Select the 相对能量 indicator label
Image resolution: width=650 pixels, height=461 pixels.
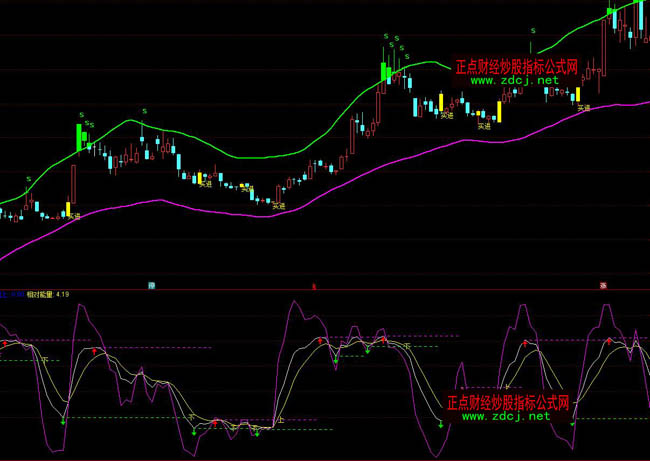[40, 295]
